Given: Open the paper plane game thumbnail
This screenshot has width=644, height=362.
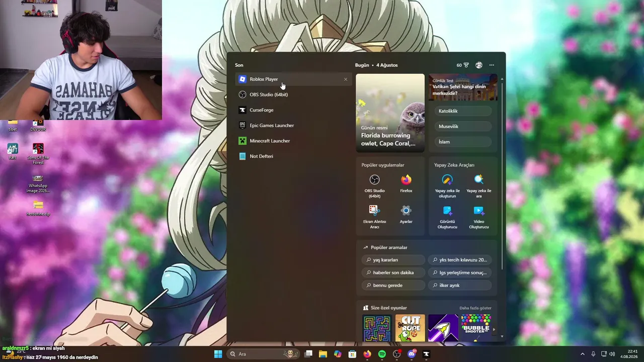Looking at the screenshot, I should pyautogui.click(x=443, y=328).
